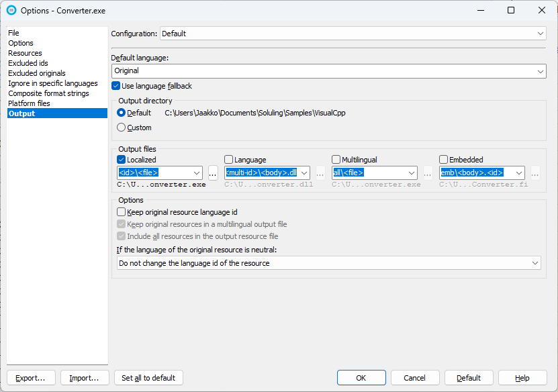Expand the Embedded emb\<body>.<id> dropdown
Viewport: 558px width, 392px height.
coord(519,173)
